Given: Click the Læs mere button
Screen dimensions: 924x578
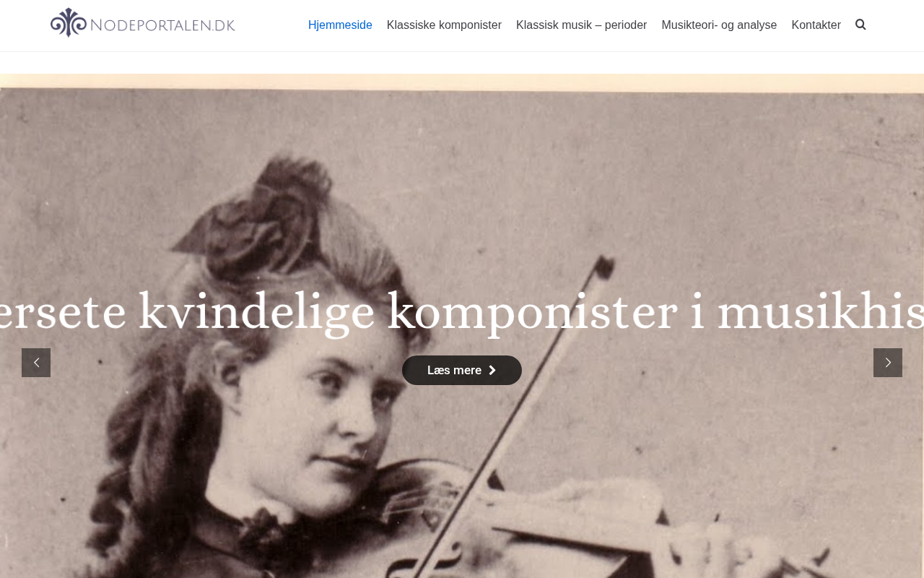Looking at the screenshot, I should pos(462,371).
